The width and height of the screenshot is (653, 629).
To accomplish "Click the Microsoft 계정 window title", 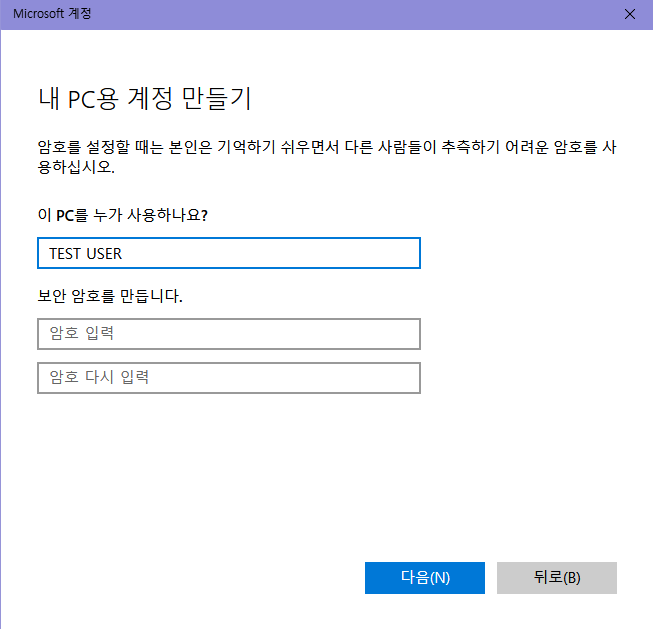I will (52, 14).
